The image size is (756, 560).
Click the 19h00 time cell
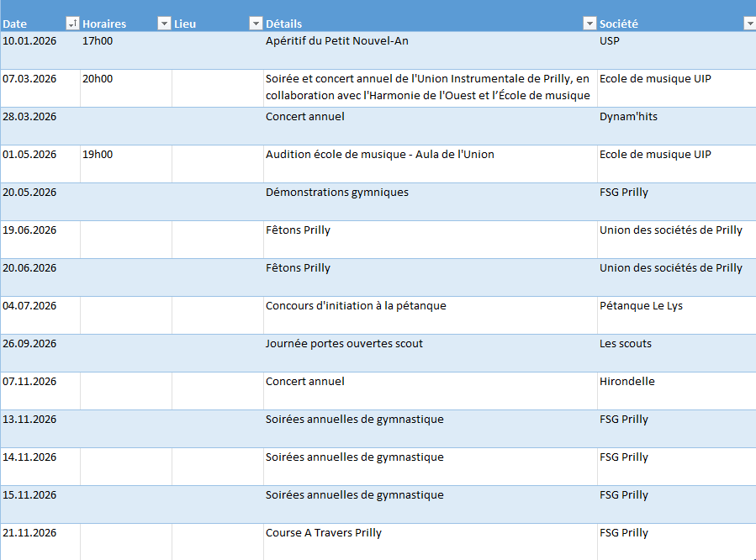coord(98,155)
